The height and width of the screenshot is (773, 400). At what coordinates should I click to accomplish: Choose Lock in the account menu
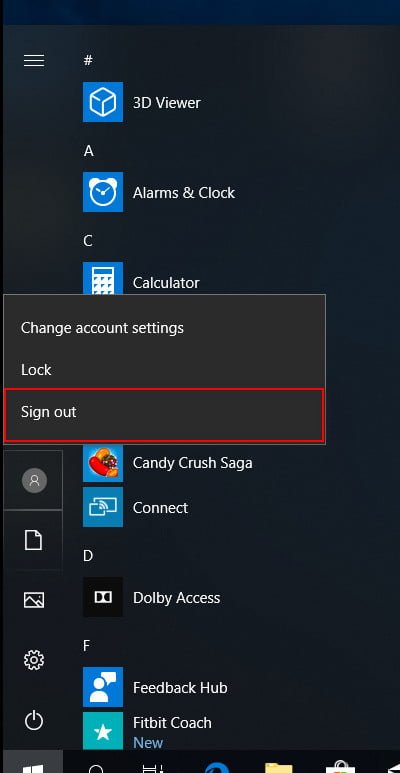[x=164, y=370]
